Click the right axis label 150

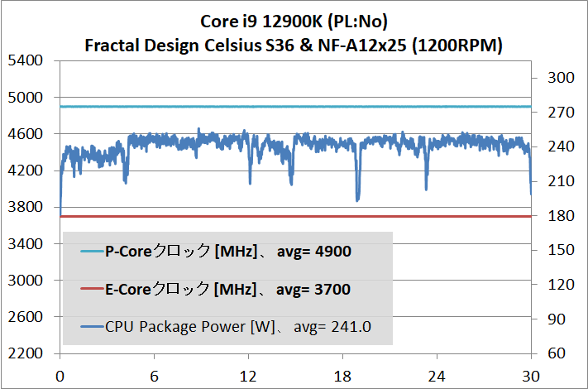[x=561, y=250]
